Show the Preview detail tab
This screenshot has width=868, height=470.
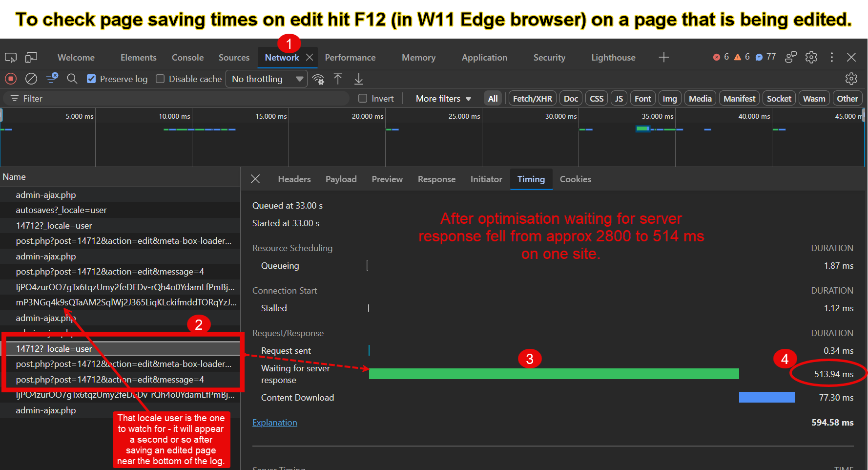coord(387,179)
